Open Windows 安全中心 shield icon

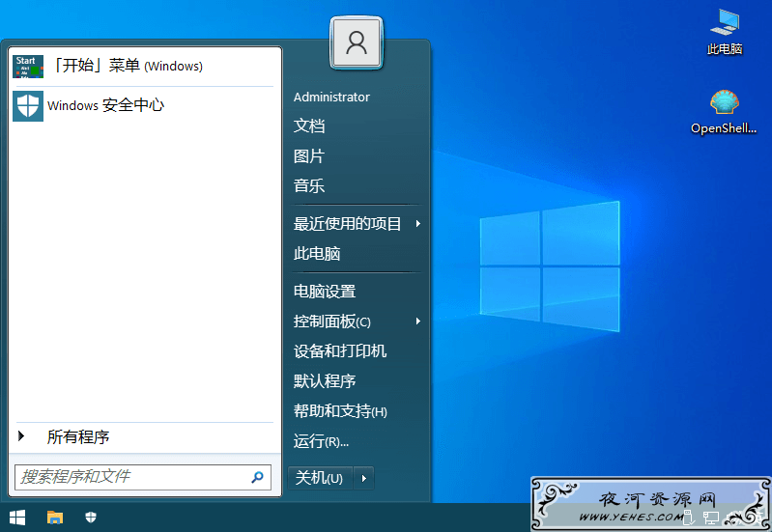[28, 106]
